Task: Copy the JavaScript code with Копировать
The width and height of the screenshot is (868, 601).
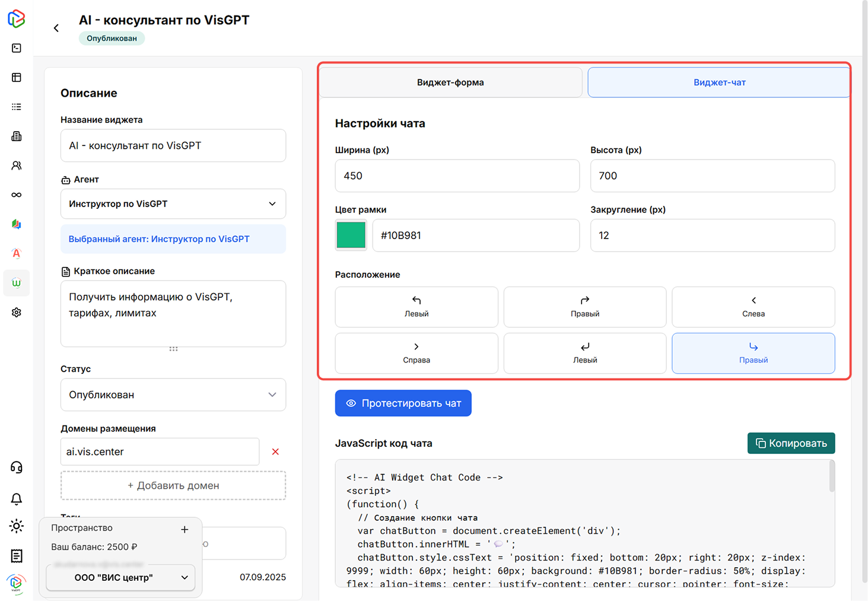Action: (x=791, y=444)
